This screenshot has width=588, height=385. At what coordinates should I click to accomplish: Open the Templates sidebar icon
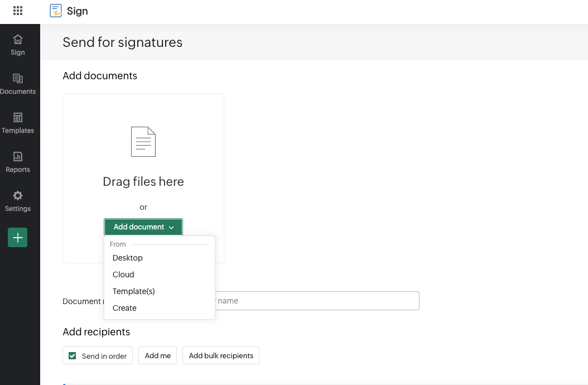(x=18, y=118)
